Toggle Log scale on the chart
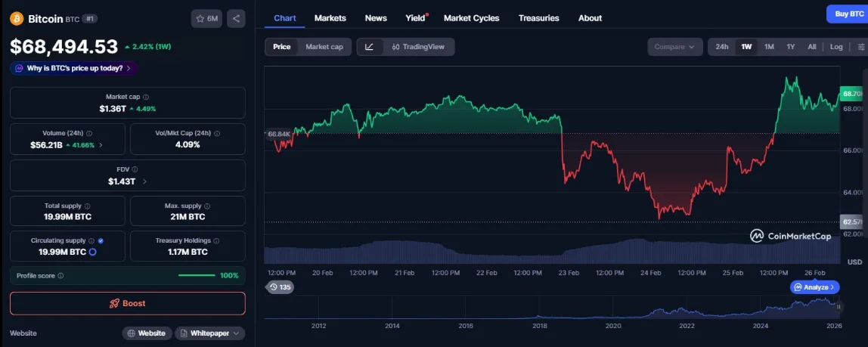Viewport: 868px width, 347px height. tap(836, 47)
